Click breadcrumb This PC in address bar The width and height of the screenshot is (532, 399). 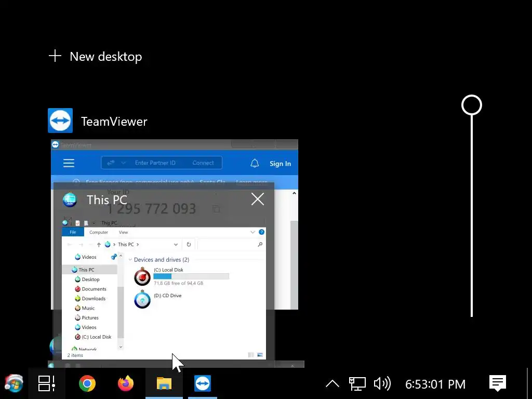[126, 244]
